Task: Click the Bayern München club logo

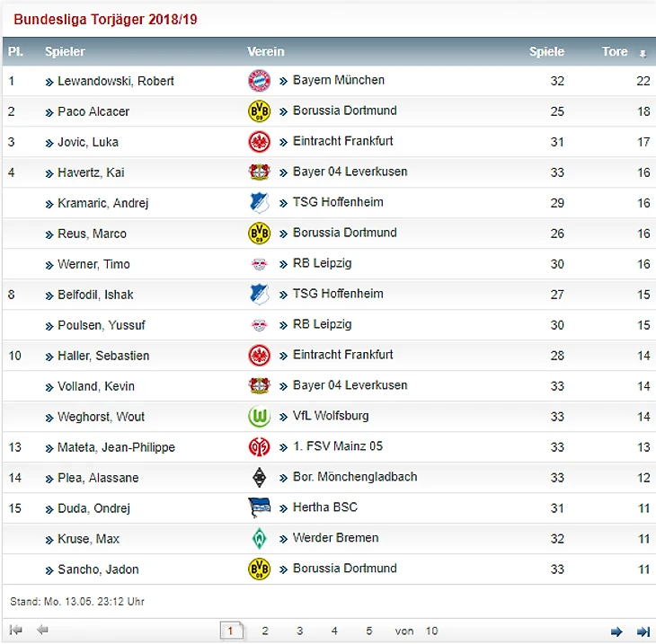Action: pos(260,81)
